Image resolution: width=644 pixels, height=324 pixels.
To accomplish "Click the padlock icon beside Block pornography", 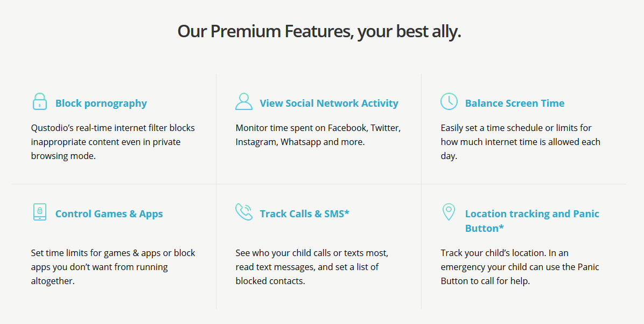I will tap(39, 101).
